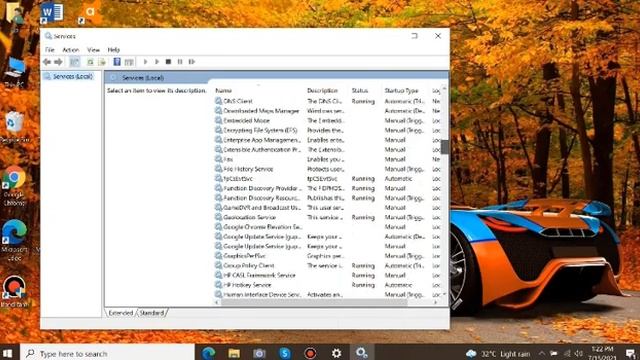Open the Help menu

pyautogui.click(x=113, y=50)
